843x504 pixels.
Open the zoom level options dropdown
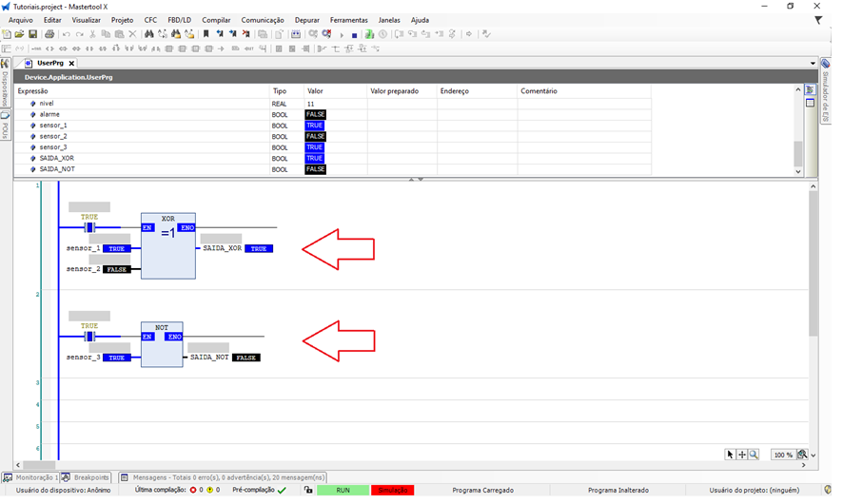[x=802, y=456]
